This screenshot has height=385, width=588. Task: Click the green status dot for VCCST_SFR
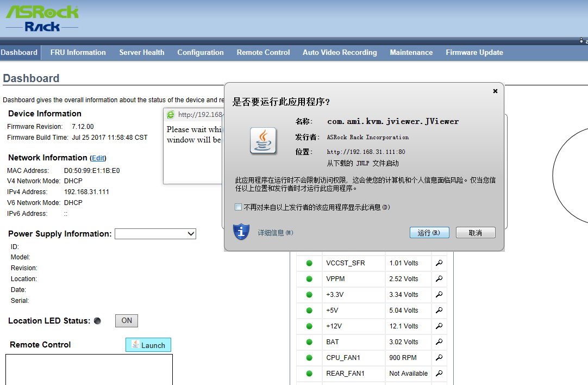point(309,263)
